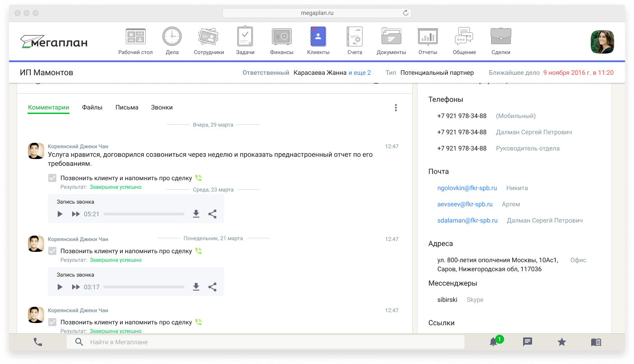Screen dimensions: 634x364
Task: Click the phone icon in bottom bar
Action: (x=38, y=342)
